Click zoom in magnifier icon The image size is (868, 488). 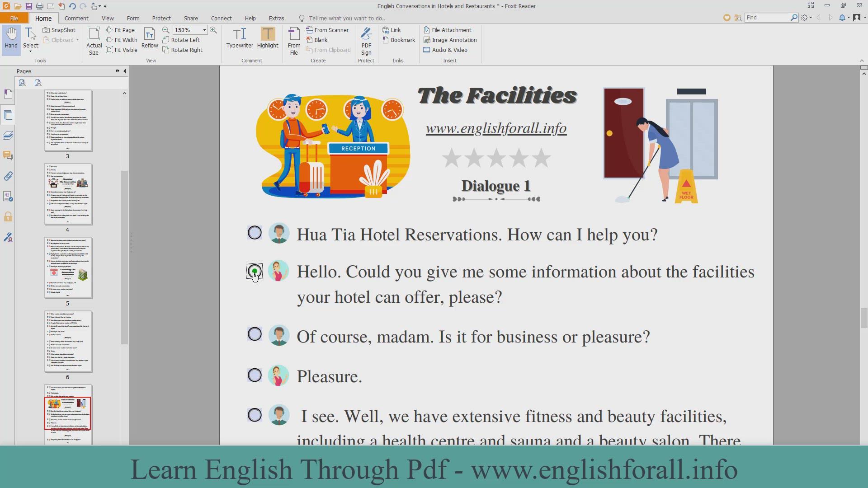coord(213,30)
